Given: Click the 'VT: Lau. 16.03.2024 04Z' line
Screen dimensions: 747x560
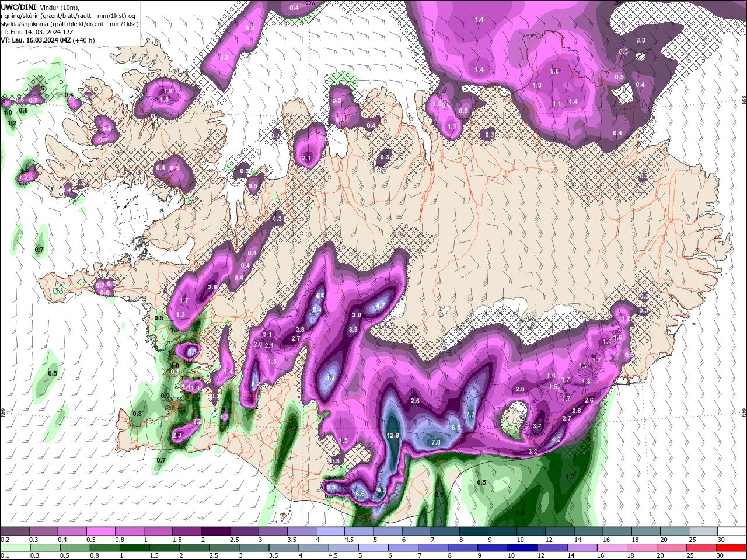Looking at the screenshot, I should tap(47, 40).
